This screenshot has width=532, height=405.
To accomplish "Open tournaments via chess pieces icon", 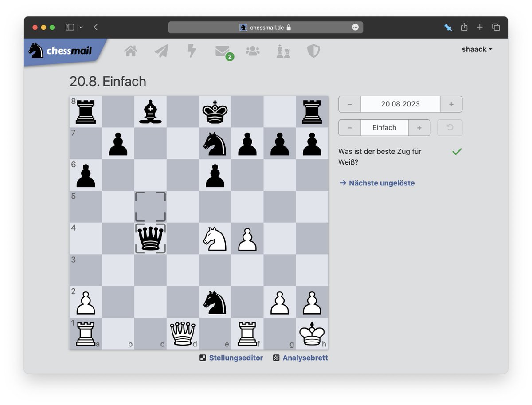I will click(x=283, y=51).
